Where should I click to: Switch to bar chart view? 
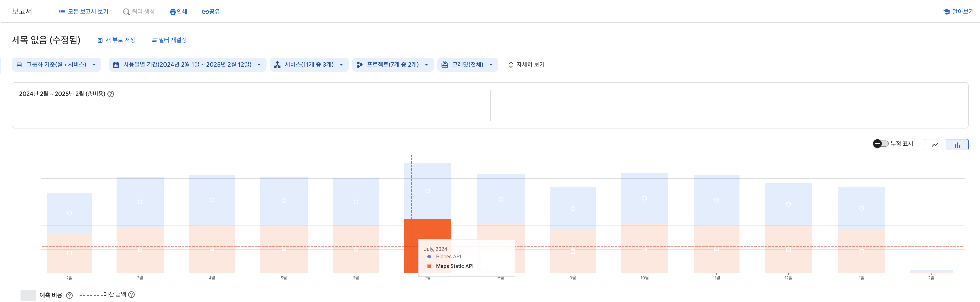pos(957,145)
